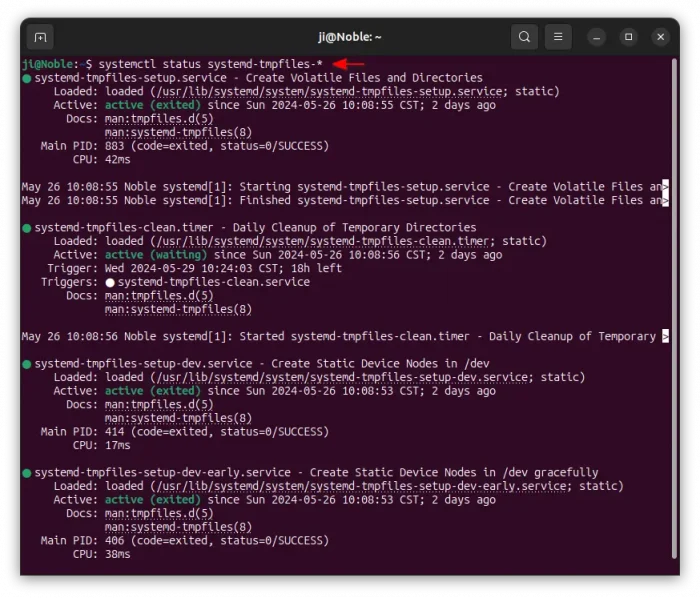Click green status dot of systemd-tmpfiles-setup.service
700x598 pixels.
27,78
